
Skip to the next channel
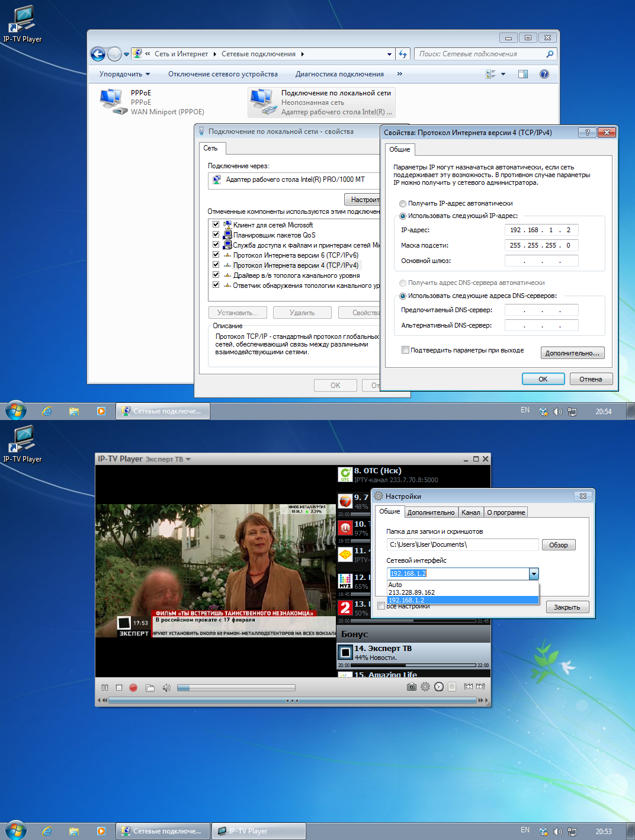coord(480,687)
